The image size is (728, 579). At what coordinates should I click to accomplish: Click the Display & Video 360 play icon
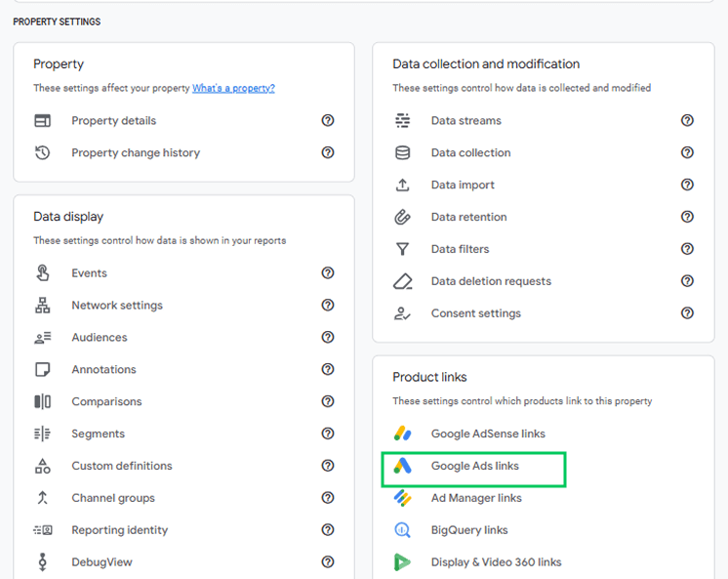tap(402, 561)
